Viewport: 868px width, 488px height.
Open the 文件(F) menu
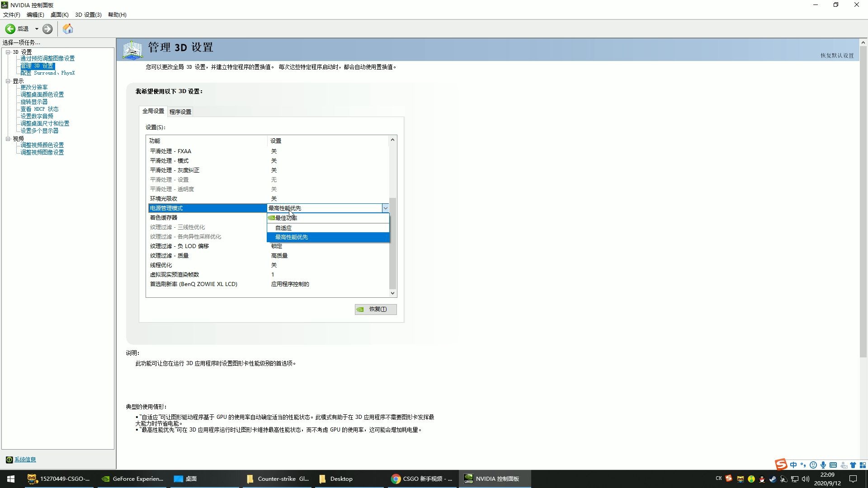pyautogui.click(x=12, y=14)
